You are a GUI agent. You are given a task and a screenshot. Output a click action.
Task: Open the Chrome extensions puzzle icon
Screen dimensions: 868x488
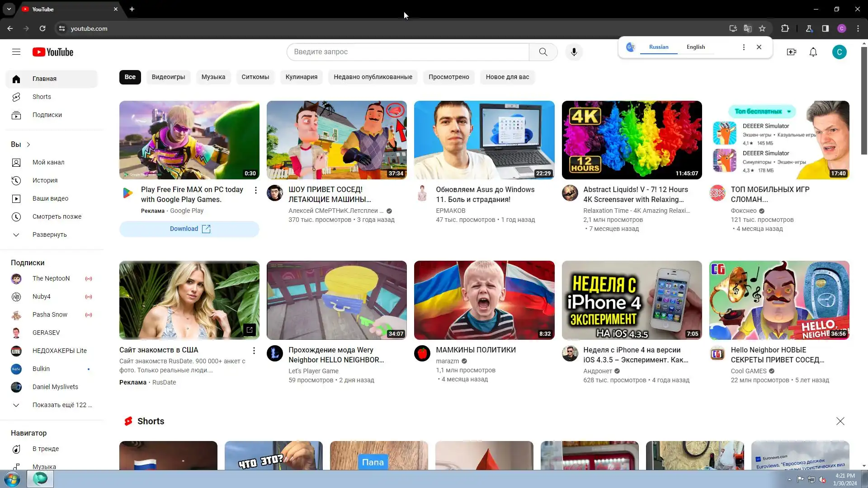pos(785,28)
